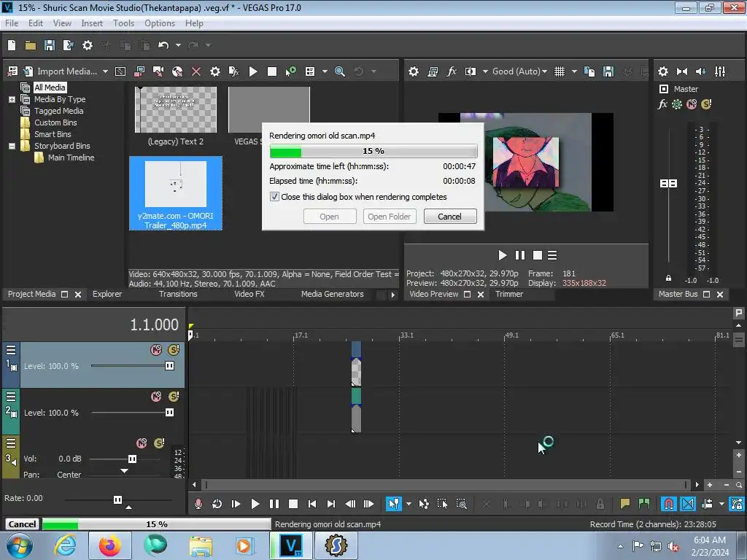
Task: Switch to the Media Generators tab
Action: (332, 294)
